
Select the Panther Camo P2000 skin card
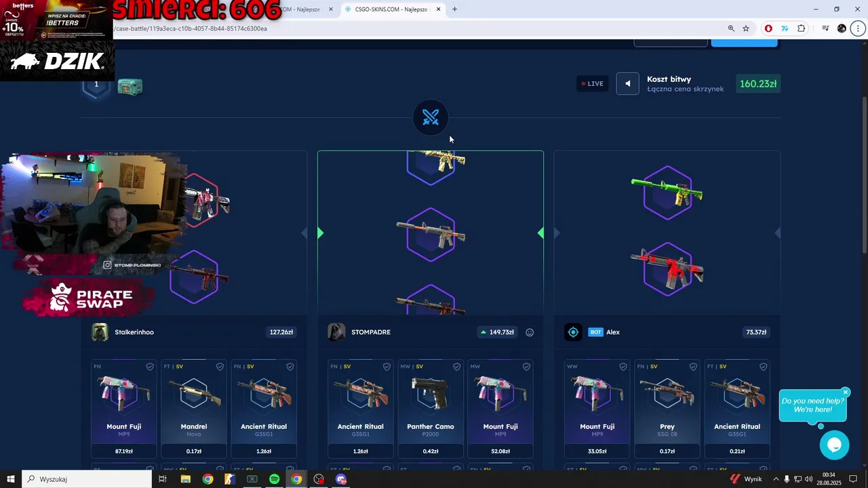431,409
